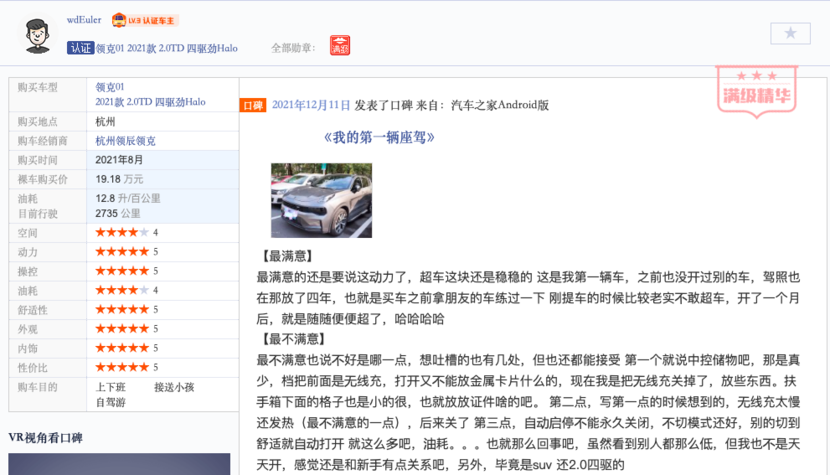The image size is (830, 475).
Task: Select purchase time 2021年8月
Action: [x=119, y=160]
